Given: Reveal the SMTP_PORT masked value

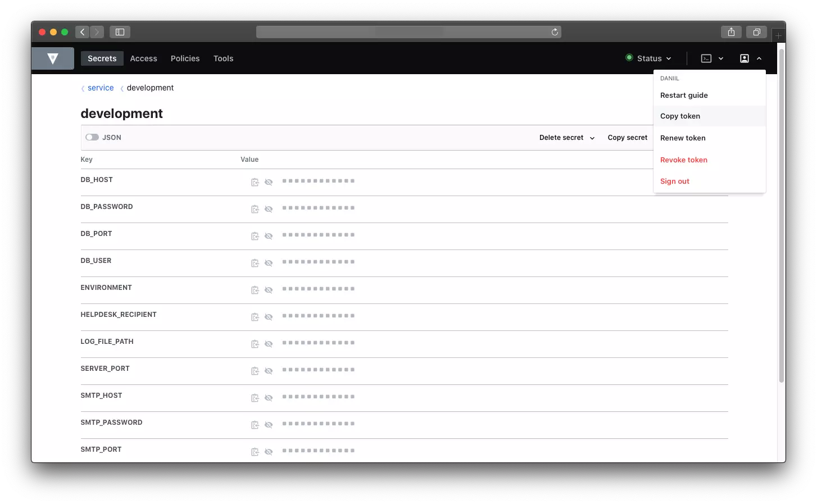Looking at the screenshot, I should click(269, 452).
